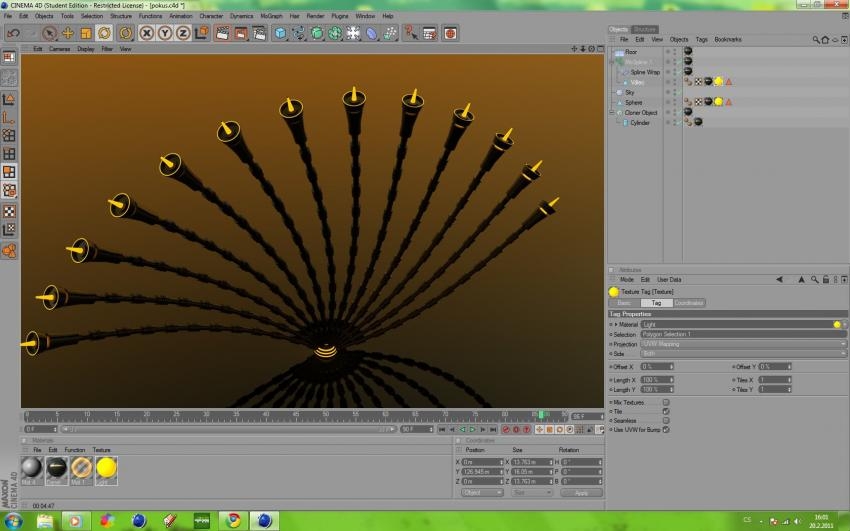Toggle the Tile checkbox
This screenshot has height=531, width=850.
666,412
